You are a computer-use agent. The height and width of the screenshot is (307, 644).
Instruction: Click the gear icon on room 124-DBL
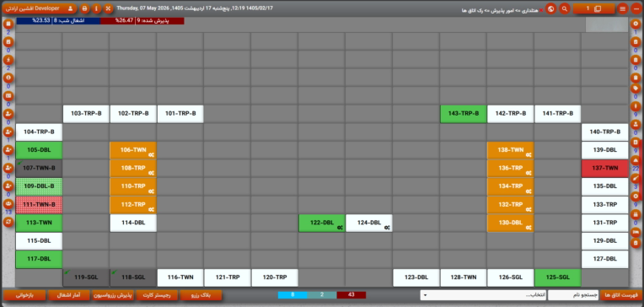pos(387,227)
